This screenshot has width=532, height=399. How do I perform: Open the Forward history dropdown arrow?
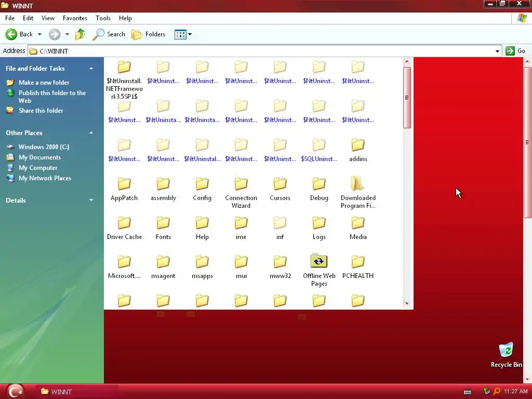67,34
